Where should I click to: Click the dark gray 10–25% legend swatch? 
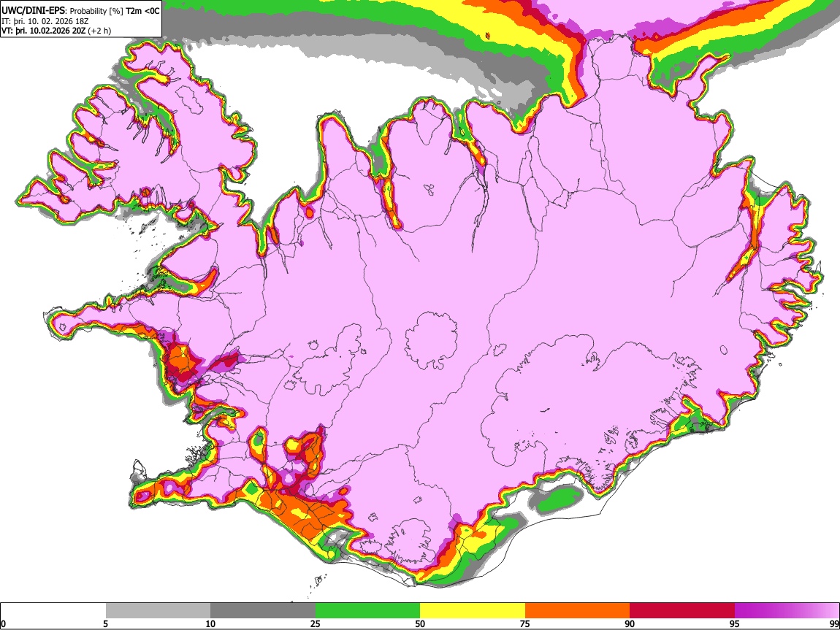tap(263, 611)
